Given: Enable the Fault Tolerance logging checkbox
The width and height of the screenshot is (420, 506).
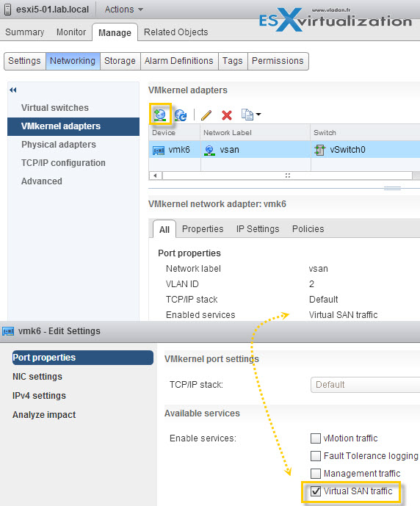Looking at the screenshot, I should click(x=316, y=456).
